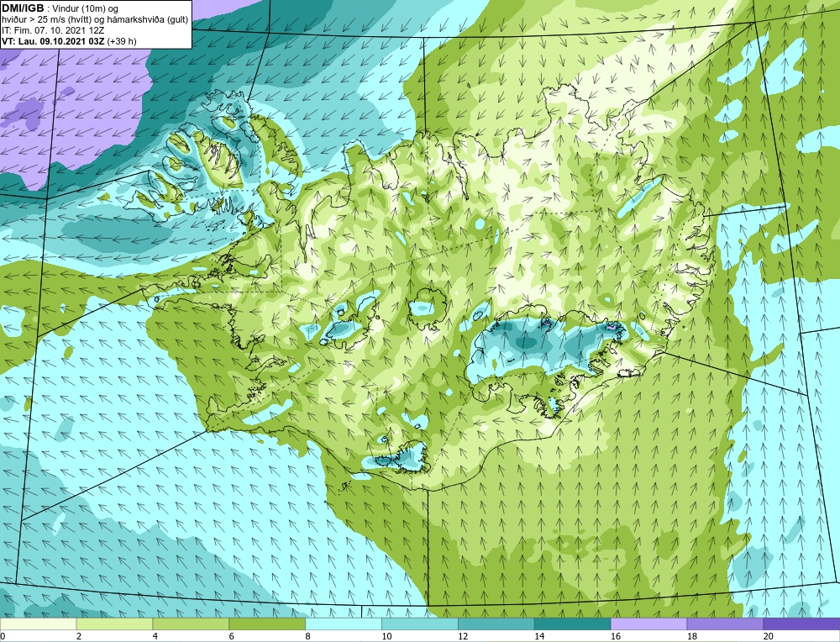Click the 6–8 m/s olive green legend swatch

pyautogui.click(x=267, y=624)
